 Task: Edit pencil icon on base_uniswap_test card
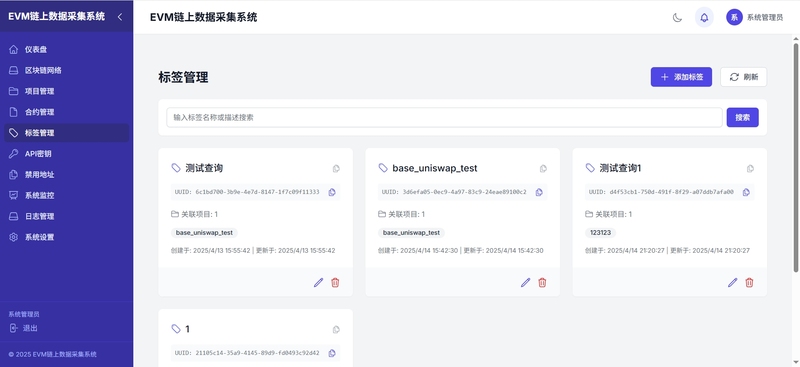526,282
